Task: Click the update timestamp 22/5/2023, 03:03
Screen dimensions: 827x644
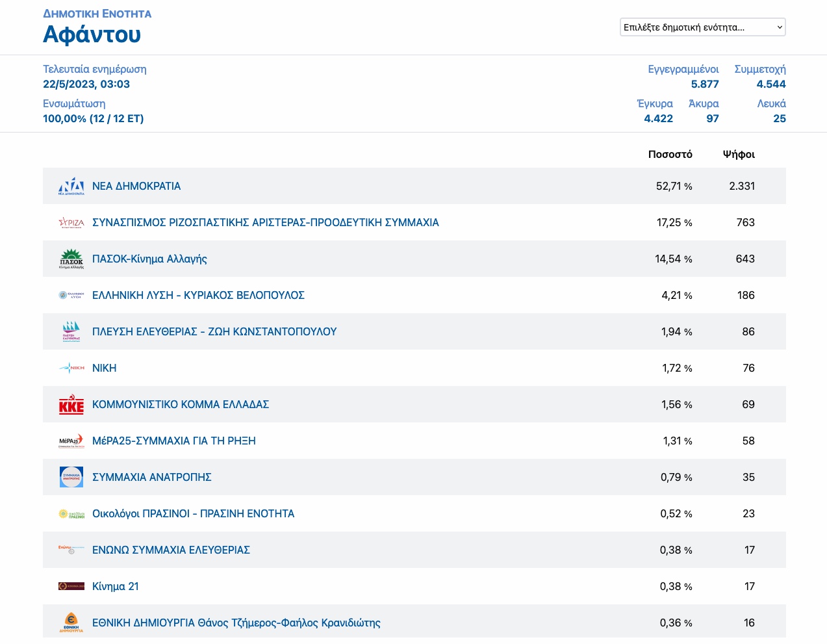Action: pyautogui.click(x=86, y=84)
